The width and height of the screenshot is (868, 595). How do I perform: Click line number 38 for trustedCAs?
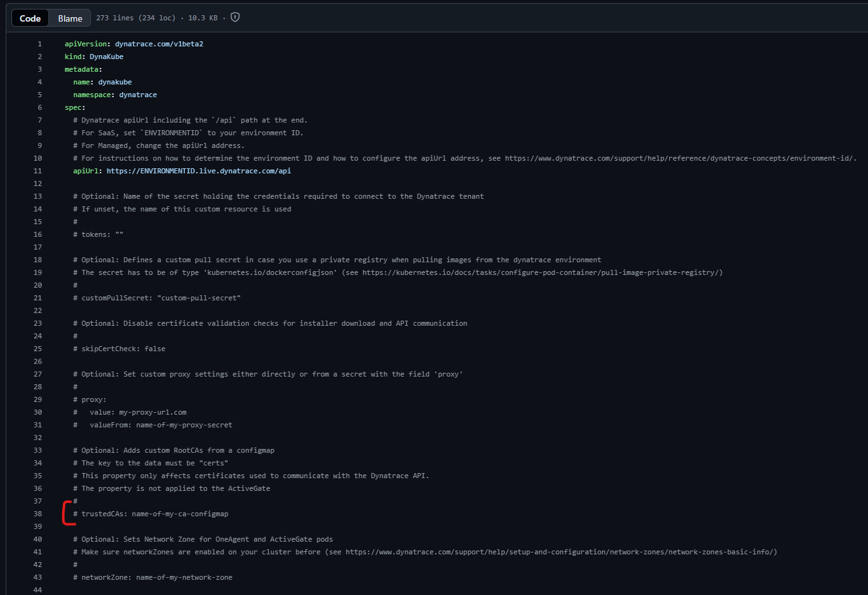[37, 514]
